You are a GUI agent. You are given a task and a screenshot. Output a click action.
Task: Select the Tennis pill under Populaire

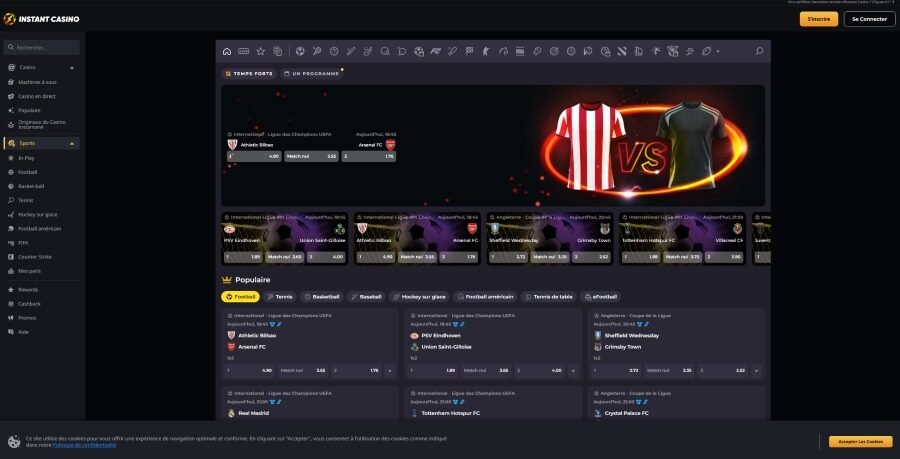click(x=280, y=297)
